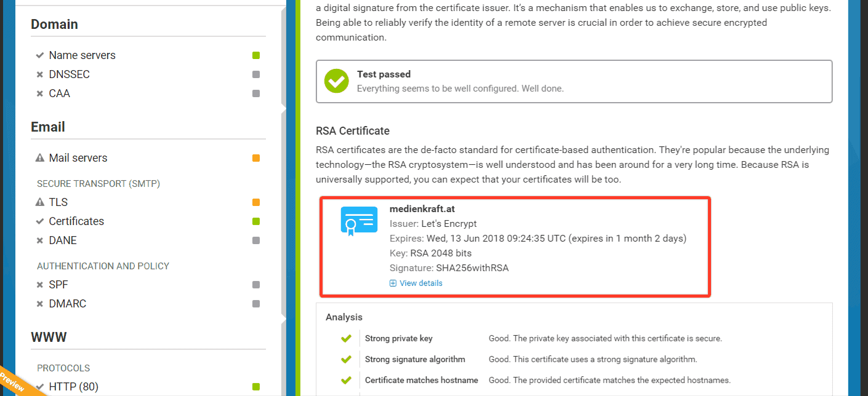This screenshot has height=396, width=868.
Task: Click the cross icon beside DMARC
Action: tap(40, 304)
